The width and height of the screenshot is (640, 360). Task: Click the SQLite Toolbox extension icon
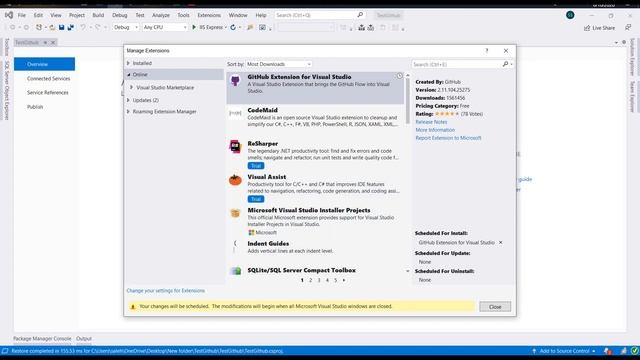pos(236,271)
